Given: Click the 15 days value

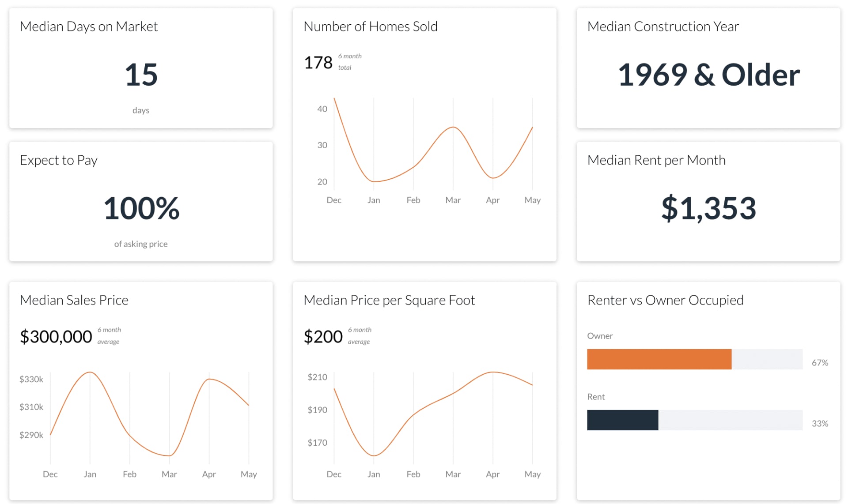Looking at the screenshot, I should click(x=141, y=75).
